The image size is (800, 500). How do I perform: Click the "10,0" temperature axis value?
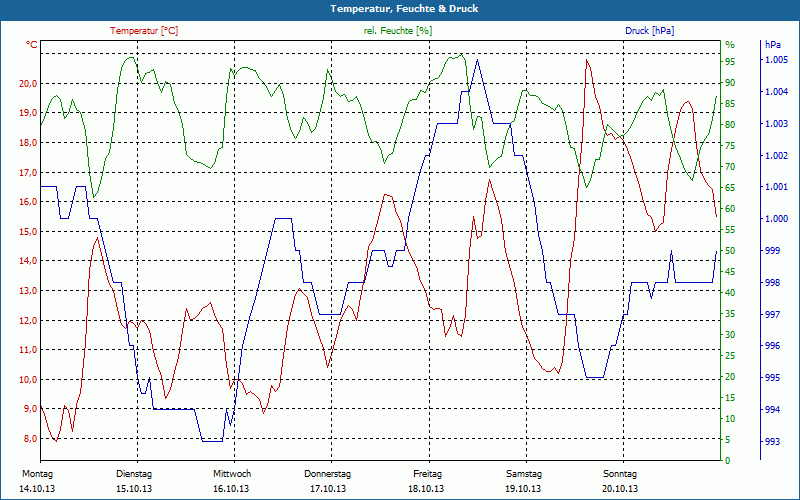click(x=28, y=379)
